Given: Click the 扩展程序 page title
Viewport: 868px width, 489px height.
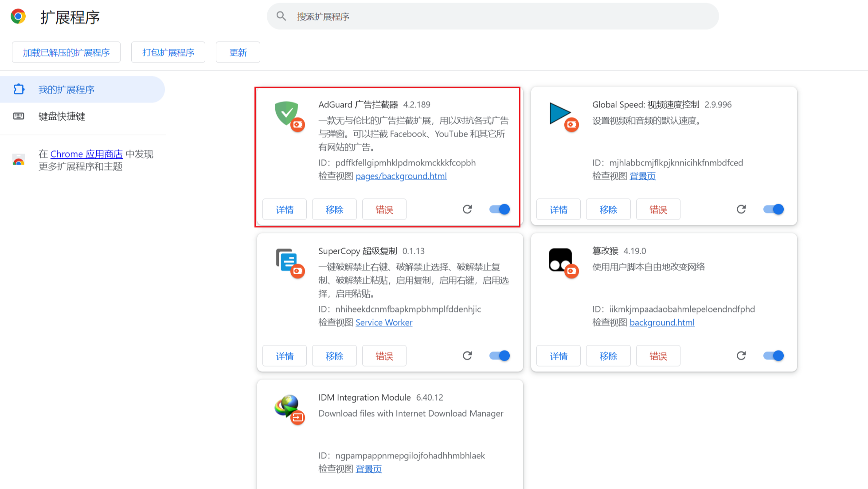Looking at the screenshot, I should click(x=70, y=17).
